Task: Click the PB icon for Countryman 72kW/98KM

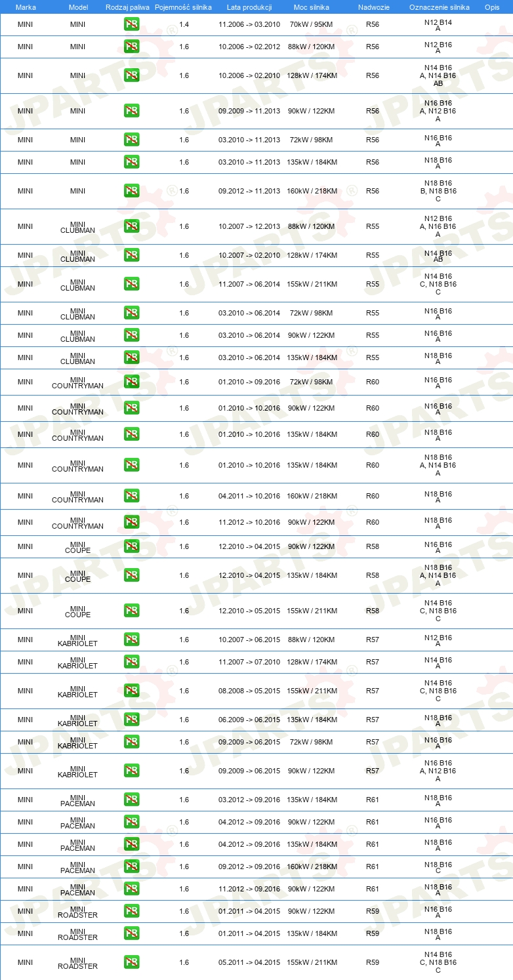Action: pos(131,382)
